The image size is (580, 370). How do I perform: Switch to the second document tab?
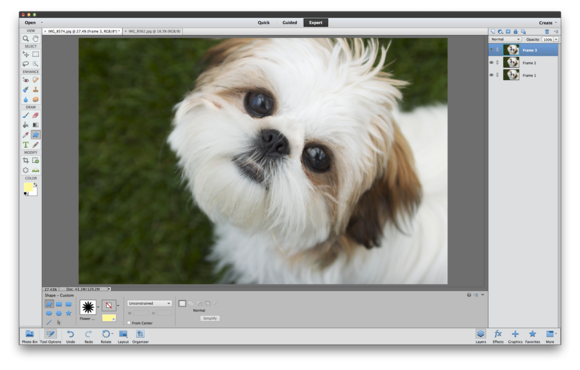pos(153,31)
